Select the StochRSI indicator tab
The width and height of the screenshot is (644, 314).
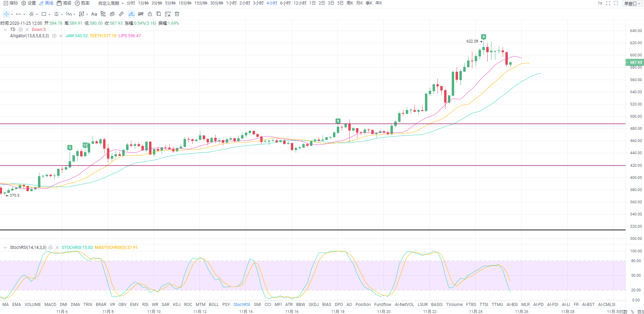(x=242, y=305)
